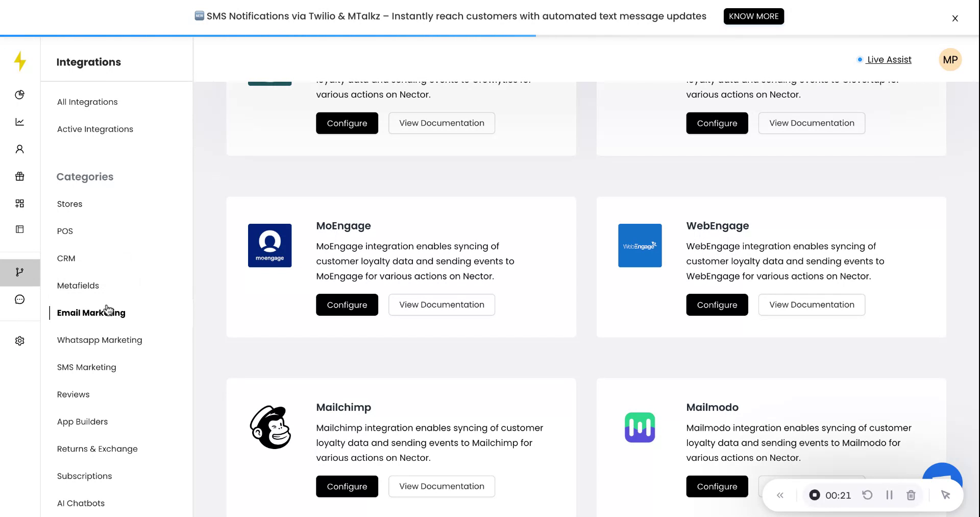Open the Live Assist link
Screen dimensions: 980x517
point(889,60)
